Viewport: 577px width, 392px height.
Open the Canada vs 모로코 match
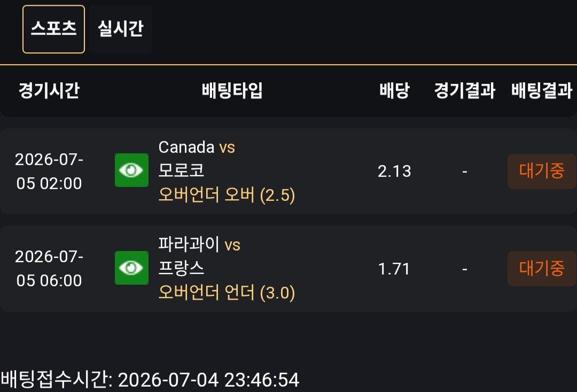[x=197, y=159]
